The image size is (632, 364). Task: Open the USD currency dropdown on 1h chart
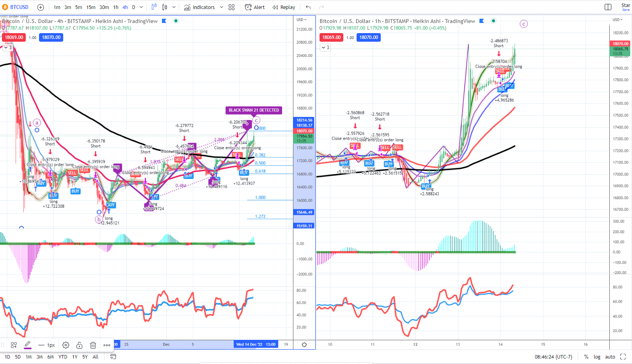point(618,19)
